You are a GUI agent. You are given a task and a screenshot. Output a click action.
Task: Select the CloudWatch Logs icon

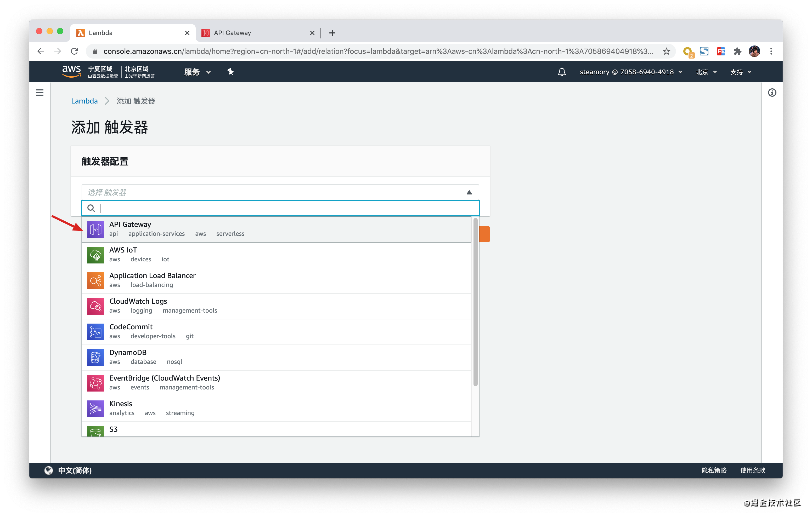point(95,306)
